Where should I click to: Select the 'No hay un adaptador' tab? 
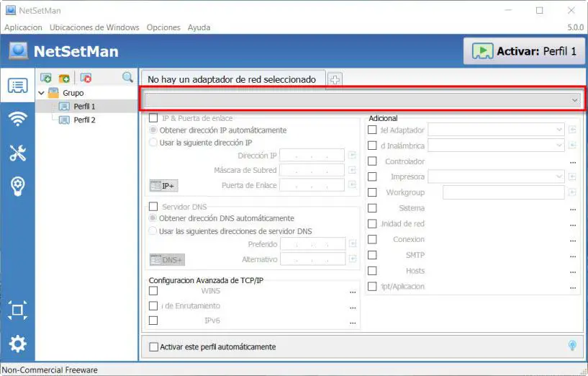tap(232, 79)
